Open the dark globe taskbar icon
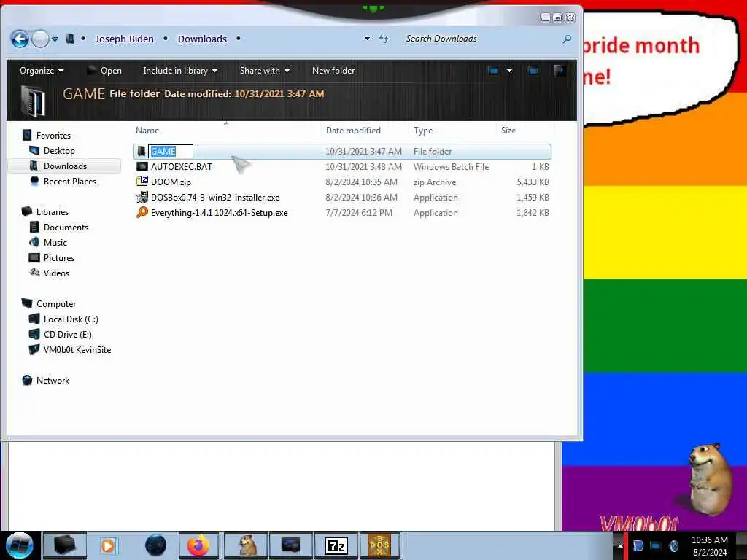This screenshot has height=560, width=747. 156,545
